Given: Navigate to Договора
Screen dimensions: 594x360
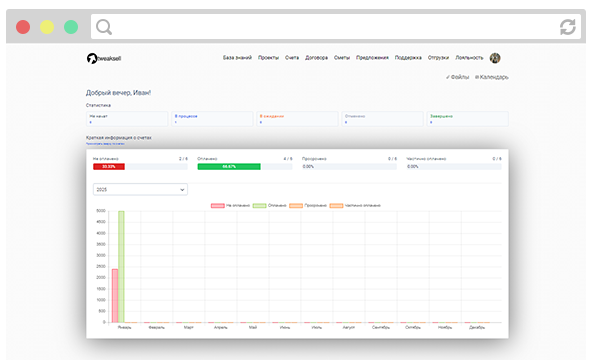Looking at the screenshot, I should point(316,58).
